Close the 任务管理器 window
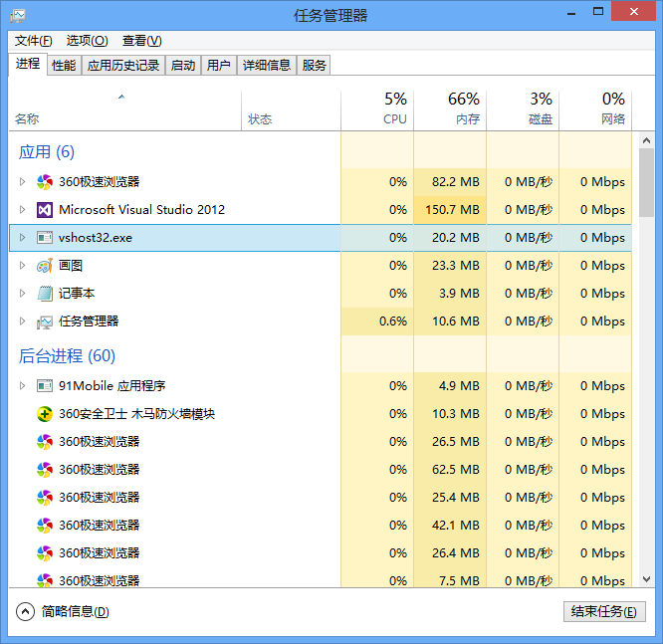 point(633,11)
